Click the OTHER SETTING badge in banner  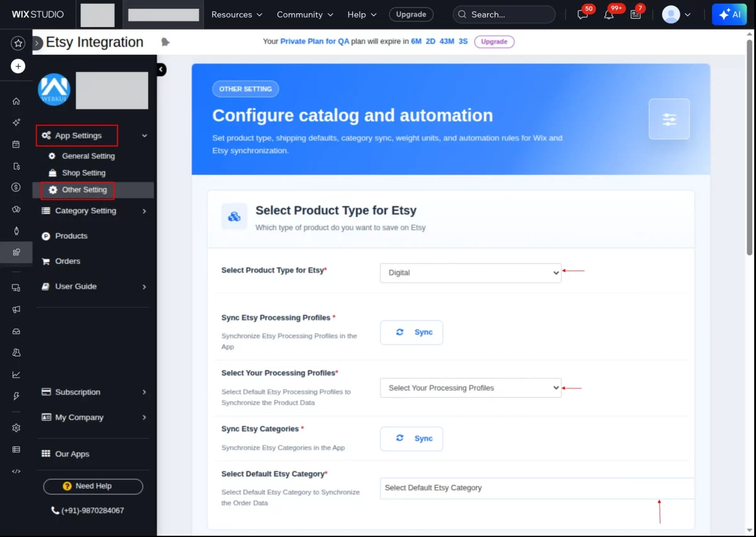tap(246, 89)
